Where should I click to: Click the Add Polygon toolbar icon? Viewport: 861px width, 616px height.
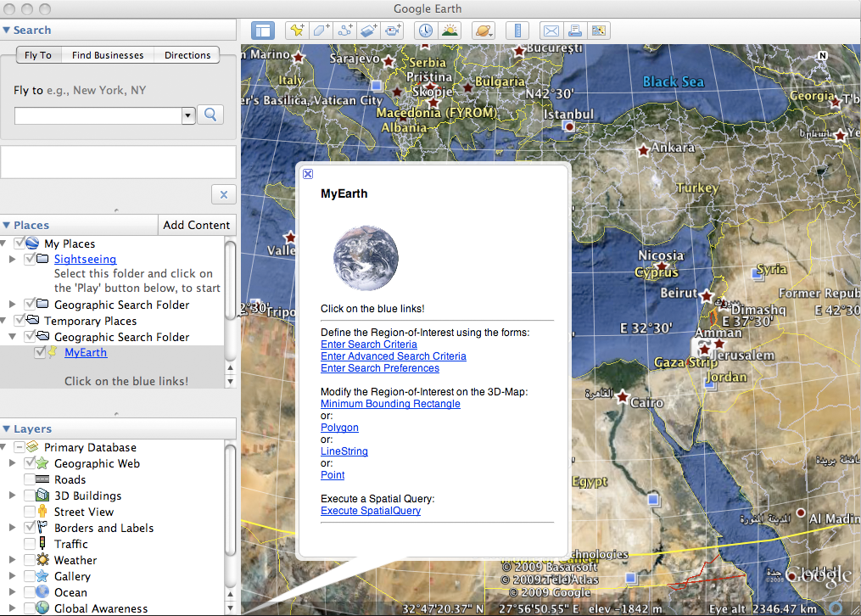[x=321, y=31]
